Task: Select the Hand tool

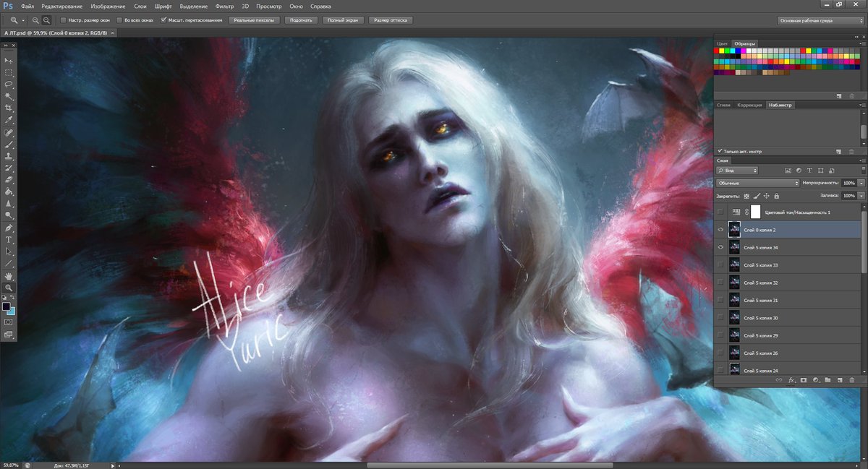Action: point(9,275)
